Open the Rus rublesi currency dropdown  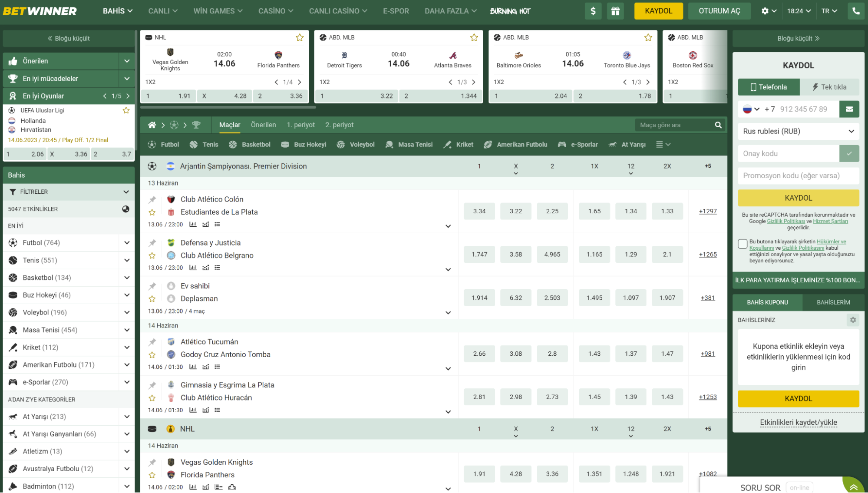798,131
